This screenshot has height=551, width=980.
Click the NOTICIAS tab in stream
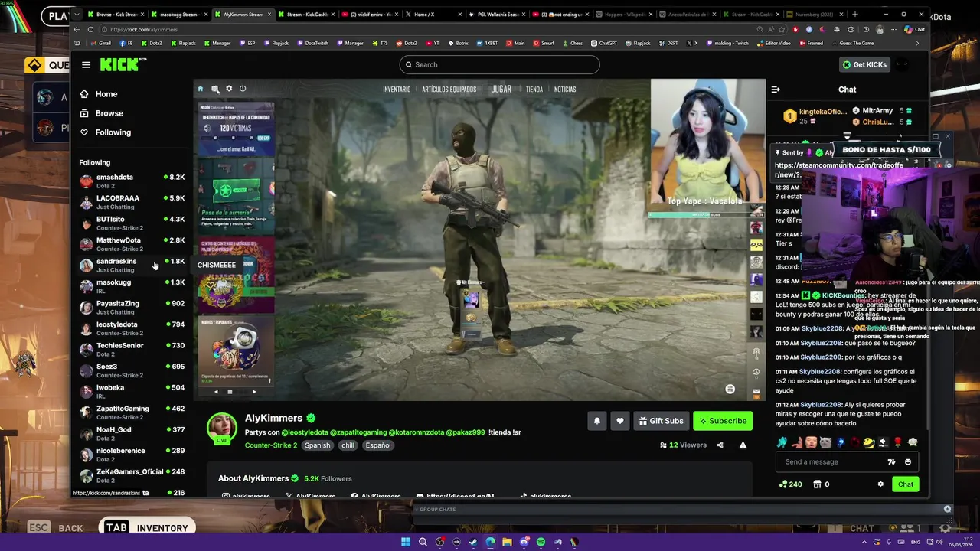[x=565, y=90]
